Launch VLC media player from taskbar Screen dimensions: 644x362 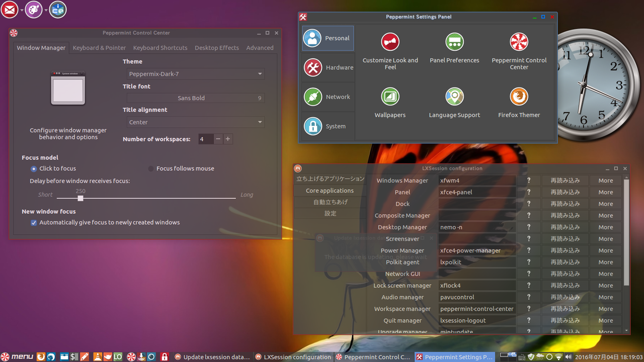(x=98, y=357)
